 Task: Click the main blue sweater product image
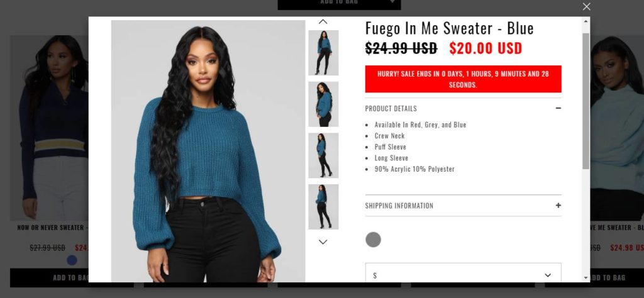[x=208, y=151]
